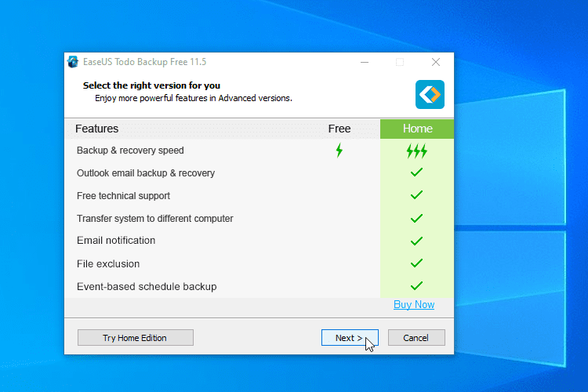Click 'Enjoy more powerful features' subtitle text
Viewport: 588px width, 392px height.
193,98
